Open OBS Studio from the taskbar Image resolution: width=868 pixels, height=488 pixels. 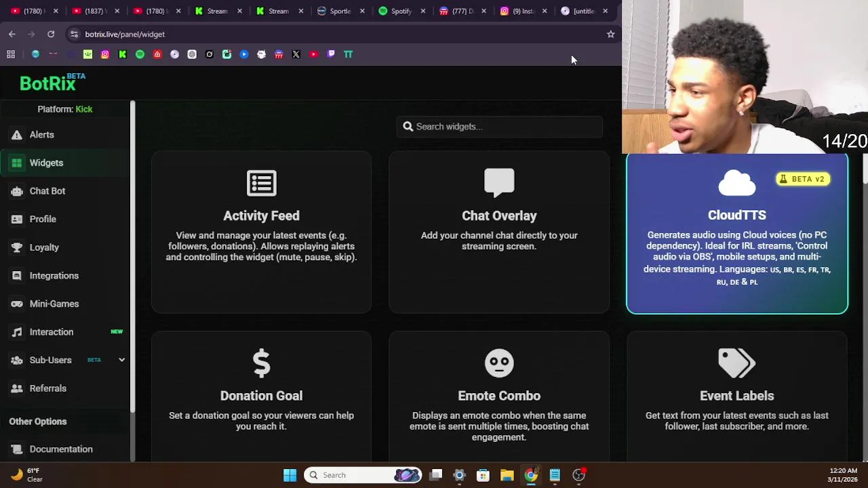(578, 475)
